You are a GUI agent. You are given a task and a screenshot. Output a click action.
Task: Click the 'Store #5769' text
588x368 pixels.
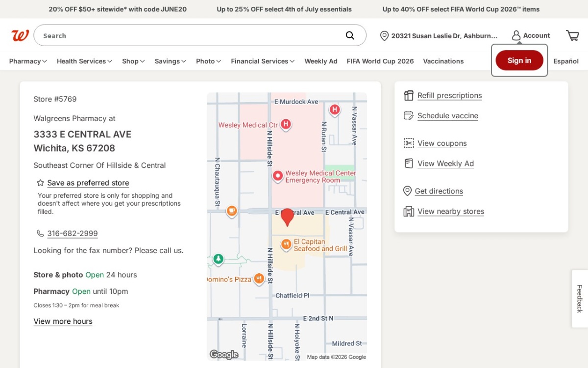[55, 99]
